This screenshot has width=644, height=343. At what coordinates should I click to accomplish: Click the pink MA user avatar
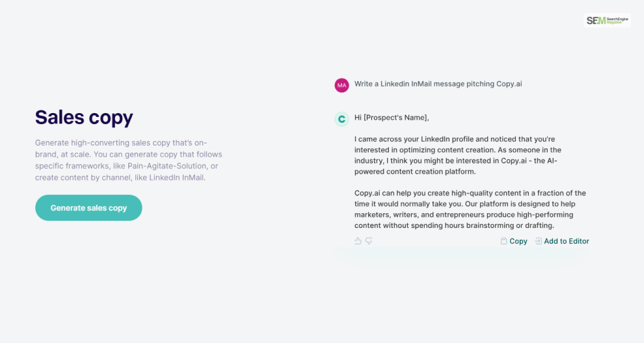tap(342, 84)
